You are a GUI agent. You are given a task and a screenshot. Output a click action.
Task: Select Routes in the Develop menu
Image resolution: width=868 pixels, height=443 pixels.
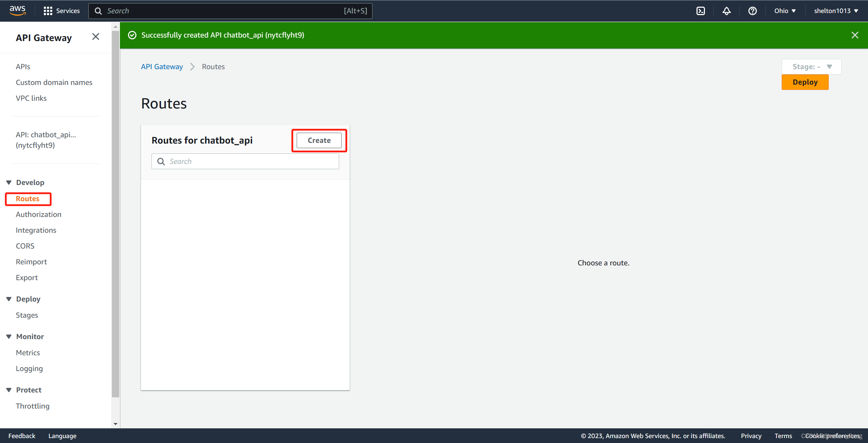coord(28,199)
